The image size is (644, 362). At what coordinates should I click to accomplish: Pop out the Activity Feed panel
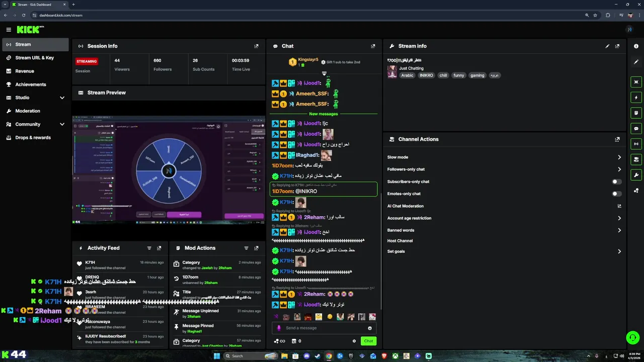coord(159,248)
